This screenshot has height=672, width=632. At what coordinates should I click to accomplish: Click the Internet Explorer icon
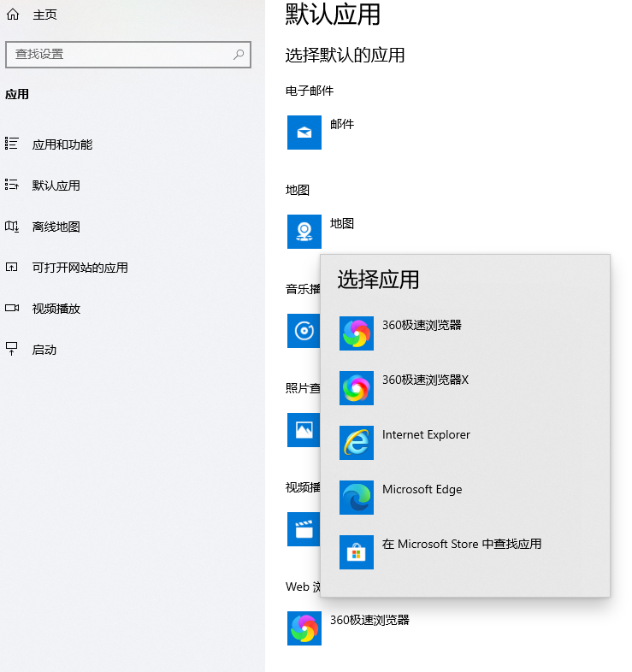357,443
